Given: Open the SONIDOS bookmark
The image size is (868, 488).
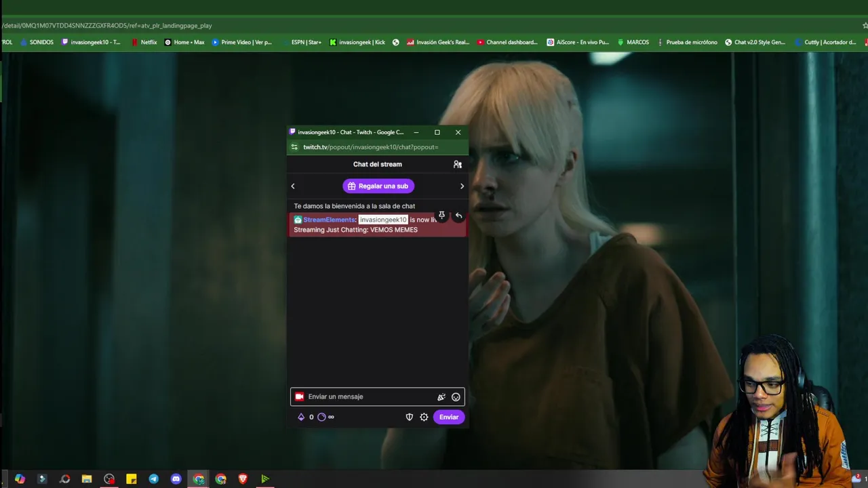Looking at the screenshot, I should point(37,42).
